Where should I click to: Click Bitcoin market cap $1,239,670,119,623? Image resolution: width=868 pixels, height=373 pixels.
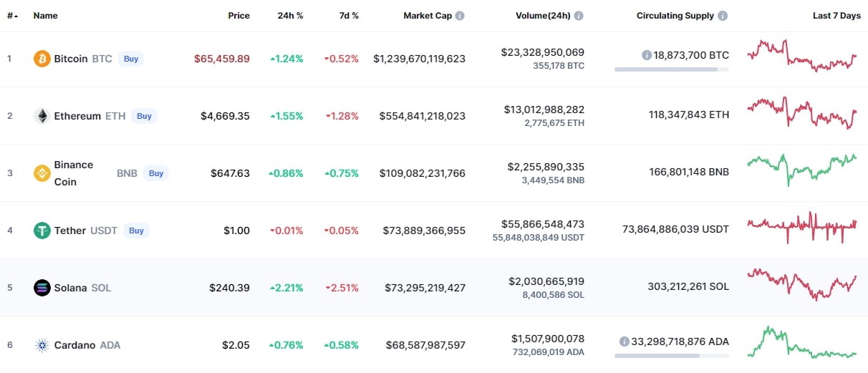420,59
